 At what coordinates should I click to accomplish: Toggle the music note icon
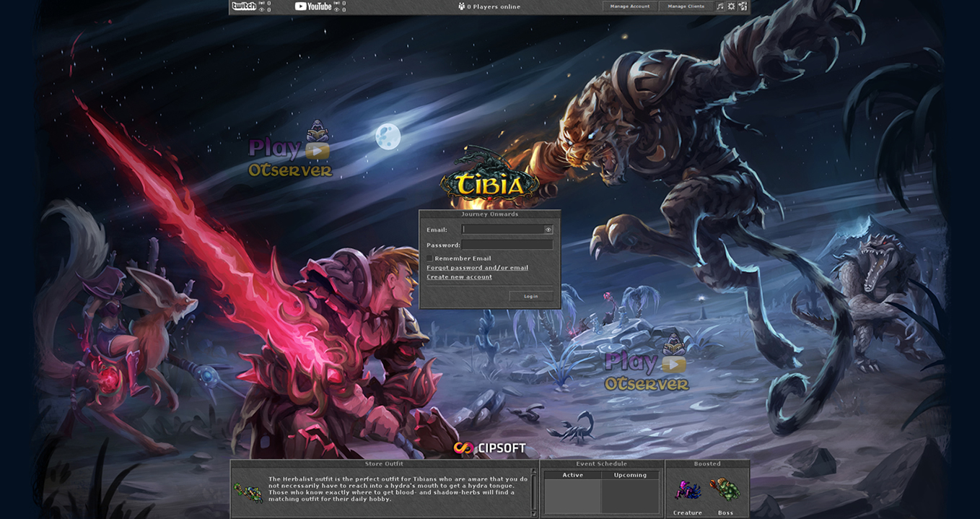[x=720, y=6]
